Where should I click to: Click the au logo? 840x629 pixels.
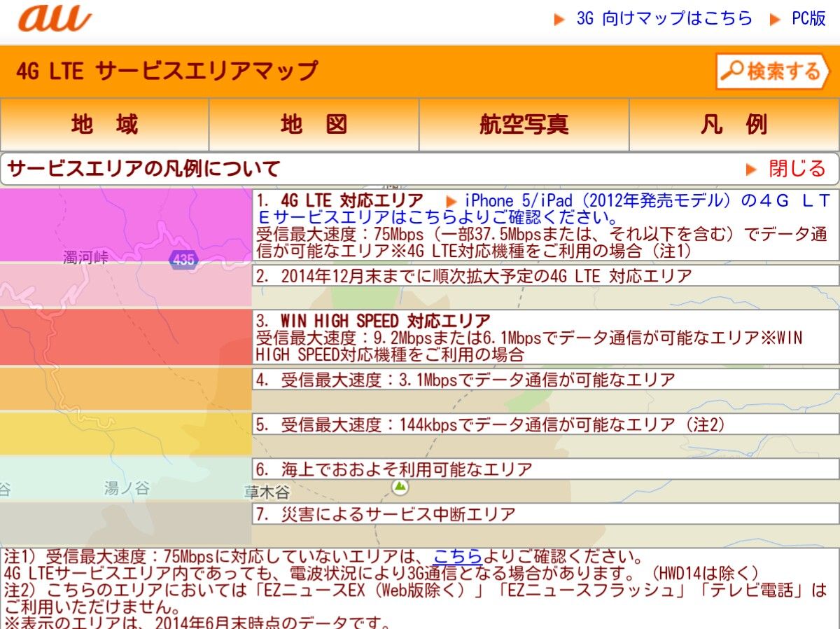[55, 19]
